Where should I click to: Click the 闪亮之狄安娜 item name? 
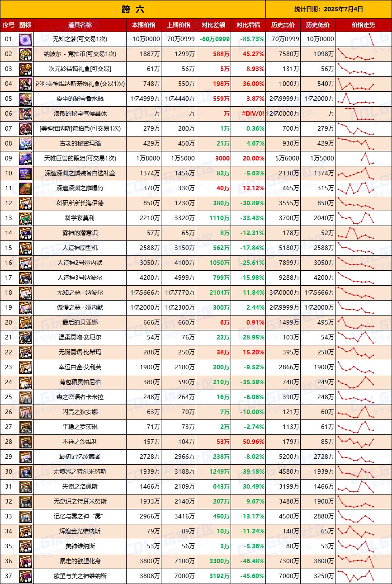point(80,412)
